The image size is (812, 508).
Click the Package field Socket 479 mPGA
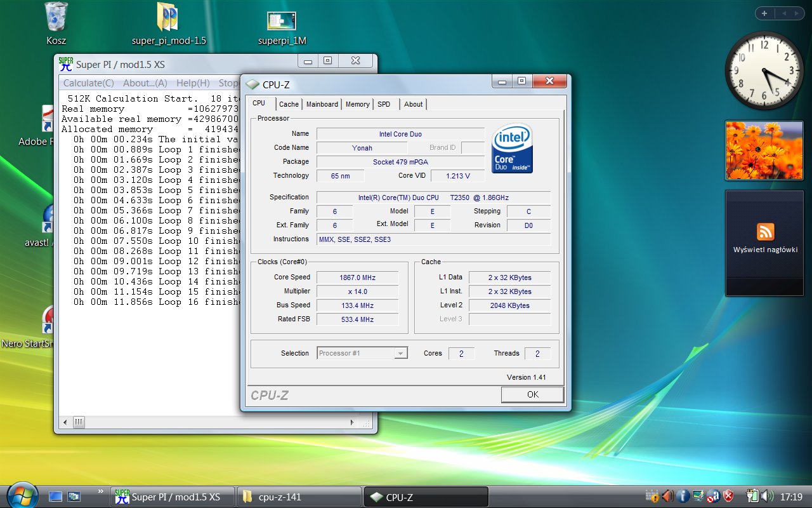400,162
